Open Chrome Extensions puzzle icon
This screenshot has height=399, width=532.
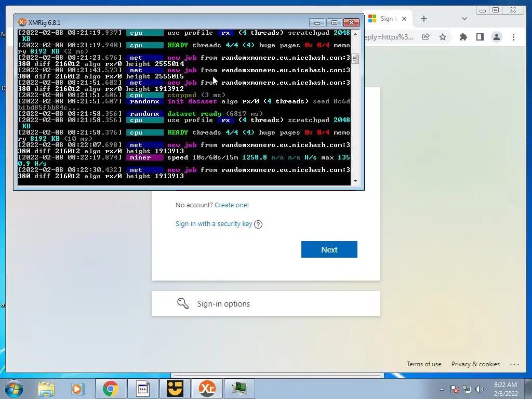tap(463, 37)
